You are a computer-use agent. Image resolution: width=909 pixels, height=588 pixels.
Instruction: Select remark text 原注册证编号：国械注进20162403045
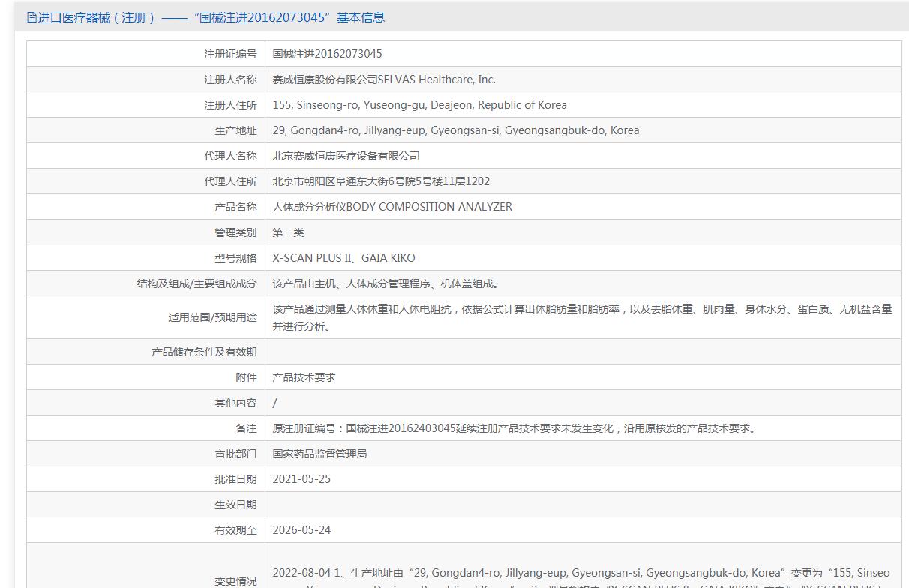pyautogui.click(x=516, y=428)
